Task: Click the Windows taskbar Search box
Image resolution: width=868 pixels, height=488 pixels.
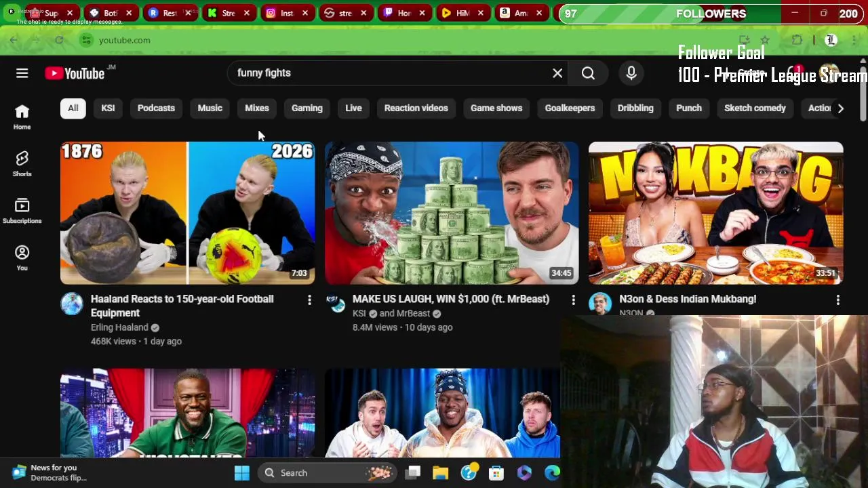Action: pyautogui.click(x=328, y=472)
